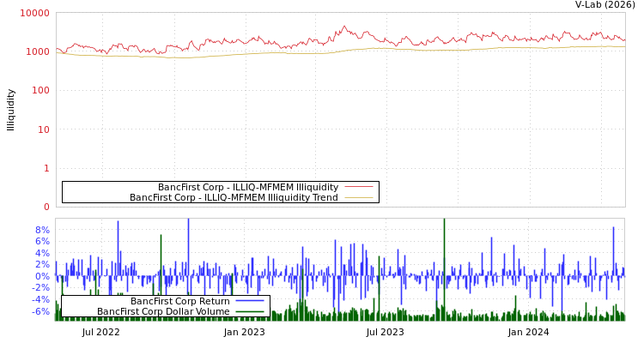The image size is (644, 343).
Task: Click the 0% label on the return axis
Action: [42, 276]
